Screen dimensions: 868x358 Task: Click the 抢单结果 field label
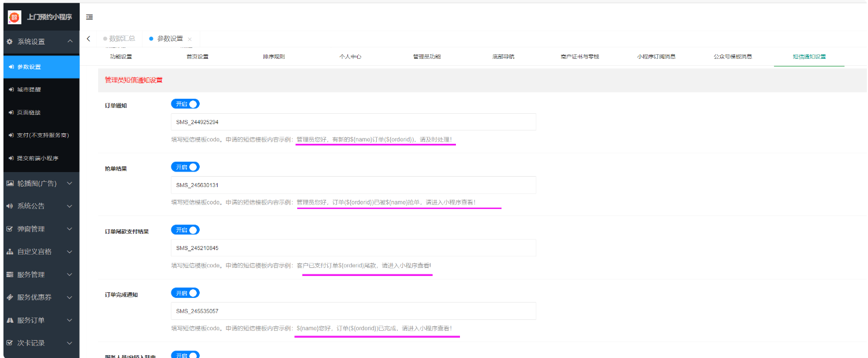pos(116,169)
